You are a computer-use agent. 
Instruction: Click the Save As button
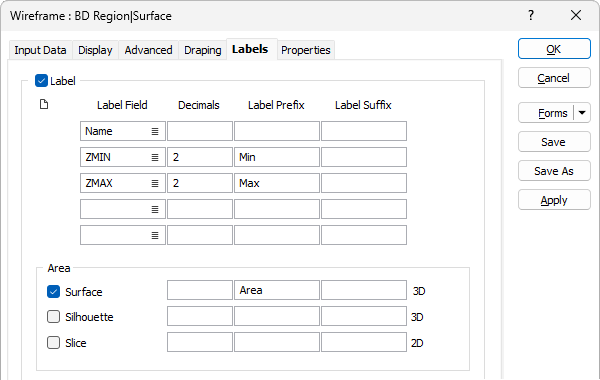(x=554, y=171)
